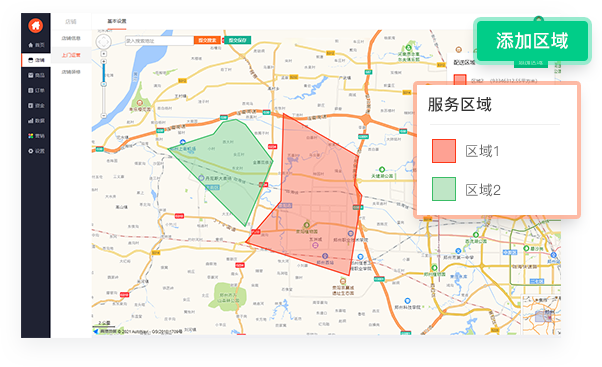Click the red 区域1 color swatch
Screen dimensions: 602x367
pyautogui.click(x=444, y=151)
